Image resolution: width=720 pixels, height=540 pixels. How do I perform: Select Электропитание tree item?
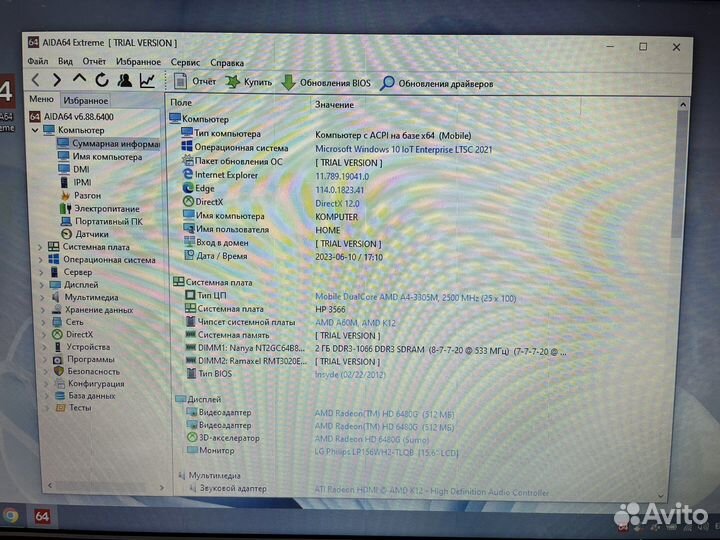tap(100, 208)
